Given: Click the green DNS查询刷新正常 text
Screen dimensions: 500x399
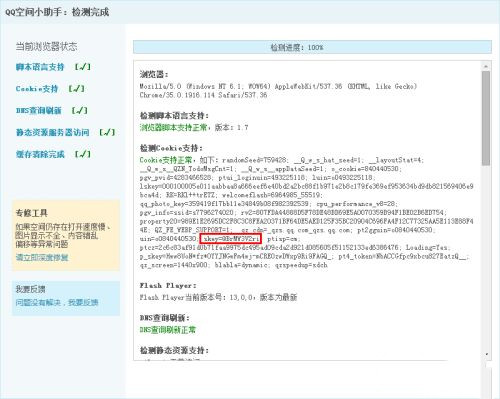Looking at the screenshot, I should [x=168, y=330].
